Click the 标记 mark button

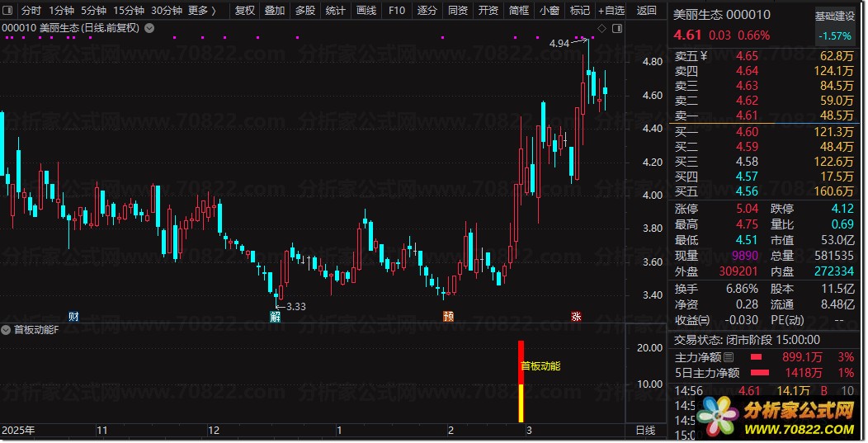coord(579,11)
